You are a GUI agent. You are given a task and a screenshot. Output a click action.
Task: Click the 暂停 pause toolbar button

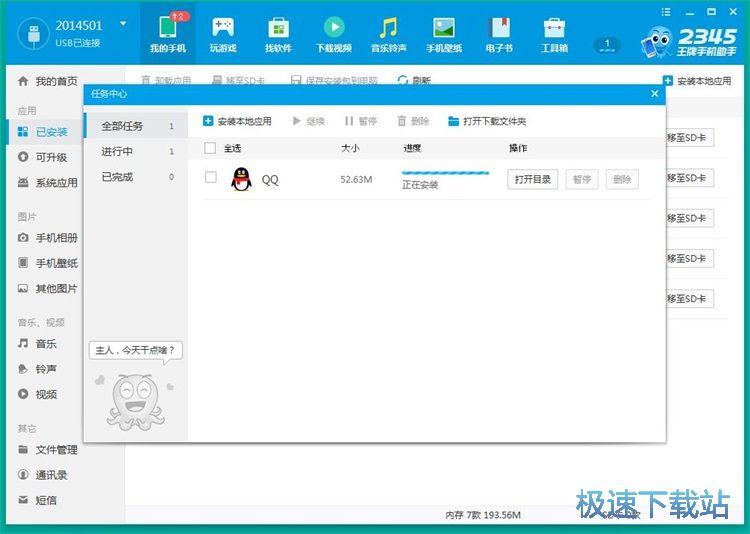pyautogui.click(x=361, y=121)
